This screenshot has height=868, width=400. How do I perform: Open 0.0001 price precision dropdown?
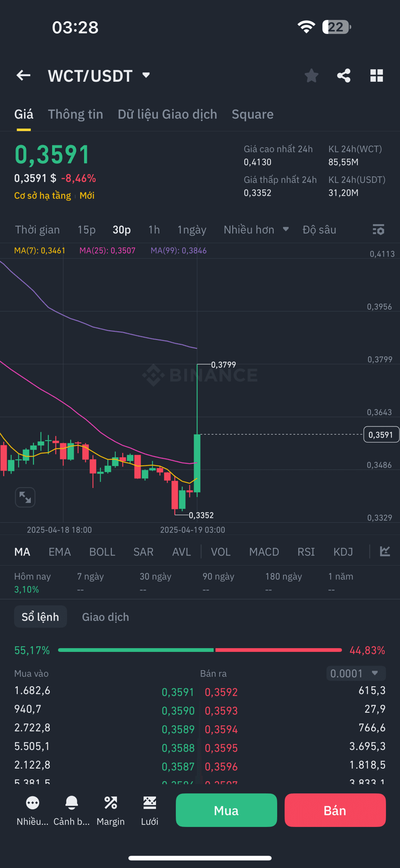click(356, 673)
